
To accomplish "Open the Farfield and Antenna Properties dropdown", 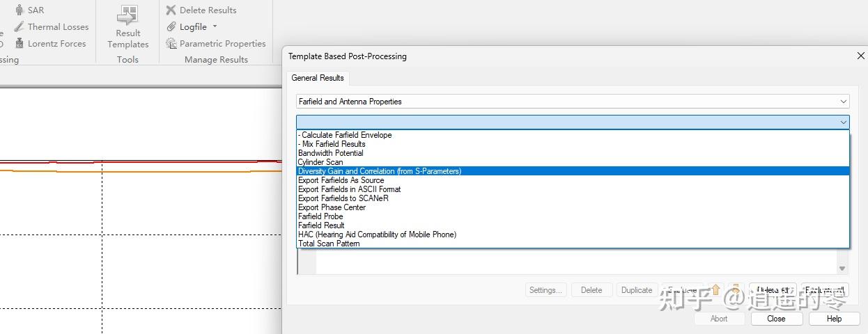I will [x=572, y=102].
